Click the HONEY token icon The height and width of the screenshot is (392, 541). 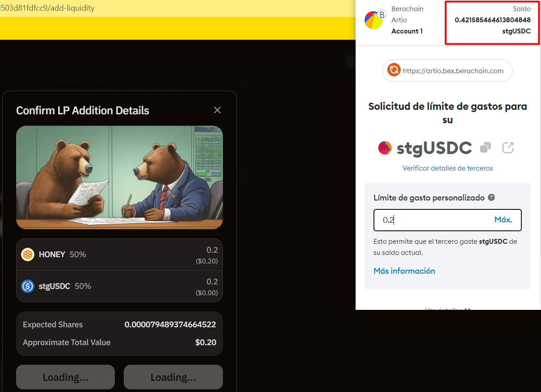(28, 254)
